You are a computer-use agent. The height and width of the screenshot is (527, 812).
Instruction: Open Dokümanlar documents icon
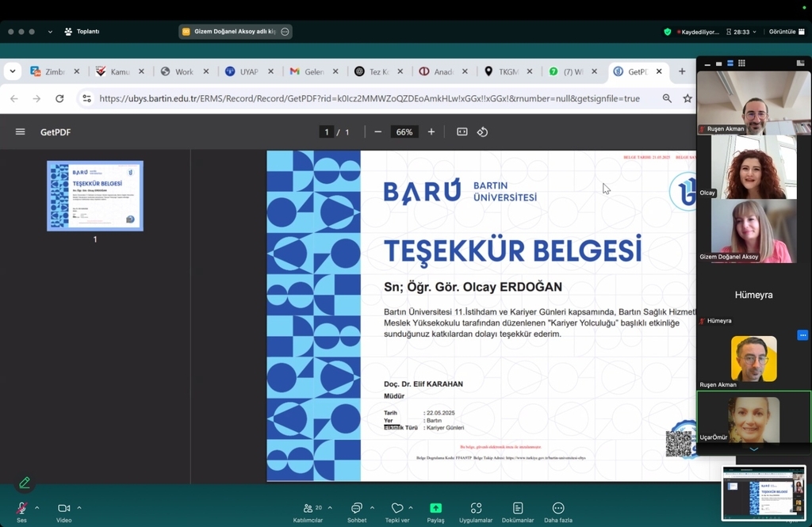[518, 512]
